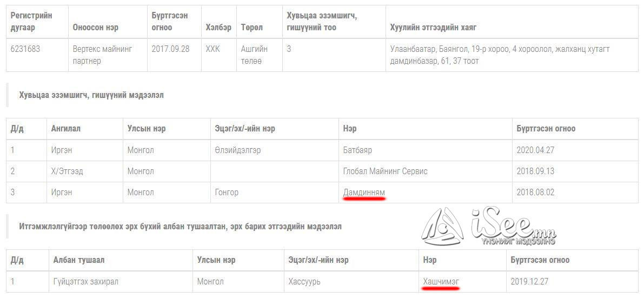Click parent name Өлзийдэлгэр cell
644x298 pixels.
pos(237,150)
